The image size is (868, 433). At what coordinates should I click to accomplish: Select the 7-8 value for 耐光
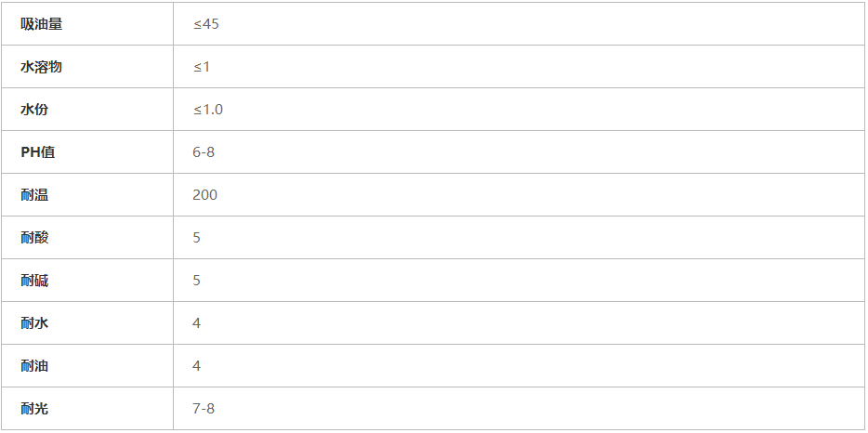tap(204, 409)
